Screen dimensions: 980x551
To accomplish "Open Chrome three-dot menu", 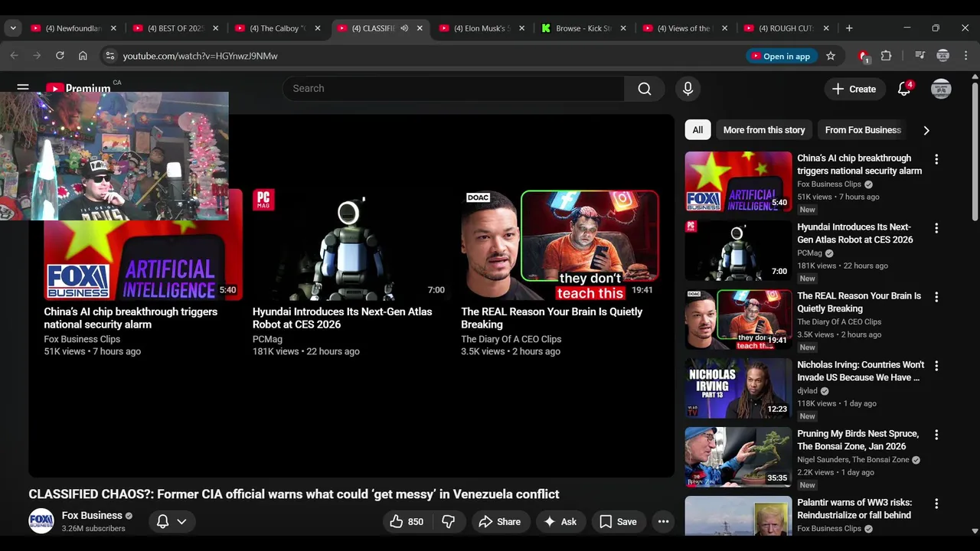I will 966,56.
